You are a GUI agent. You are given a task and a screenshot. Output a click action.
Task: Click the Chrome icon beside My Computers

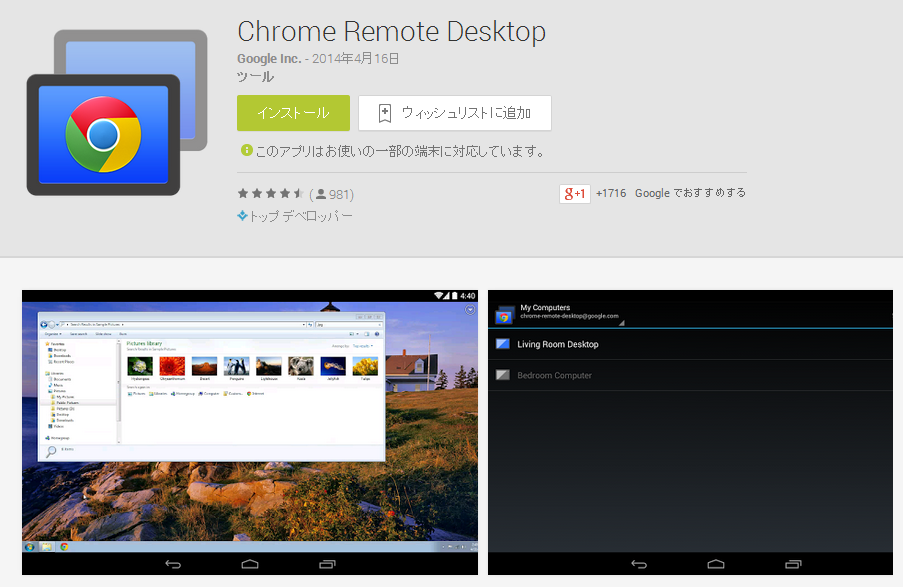pyautogui.click(x=504, y=316)
